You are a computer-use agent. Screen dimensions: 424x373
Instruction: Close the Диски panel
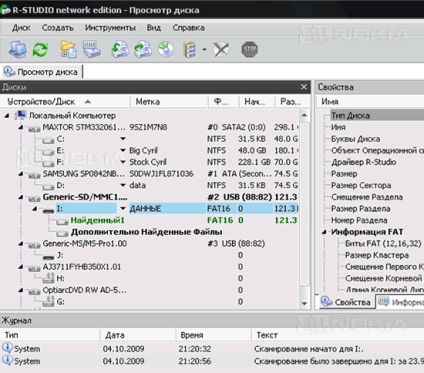[304, 87]
